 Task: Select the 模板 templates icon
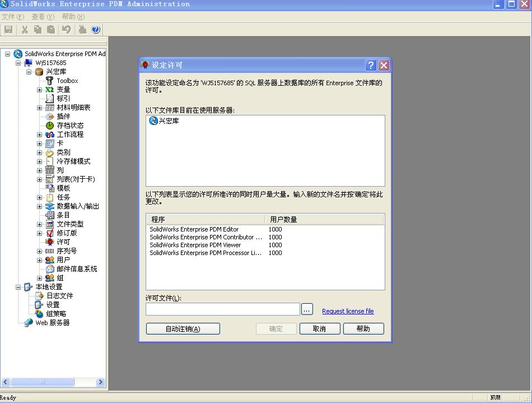coord(49,188)
